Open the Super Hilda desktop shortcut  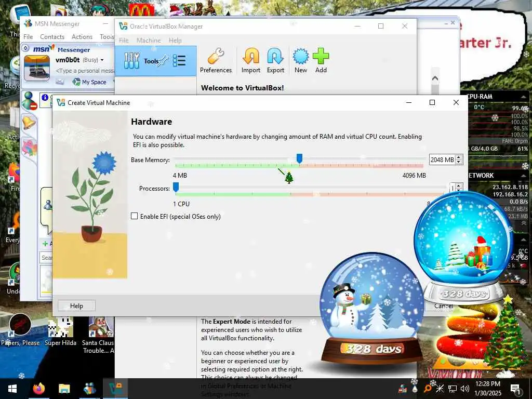pos(61,331)
